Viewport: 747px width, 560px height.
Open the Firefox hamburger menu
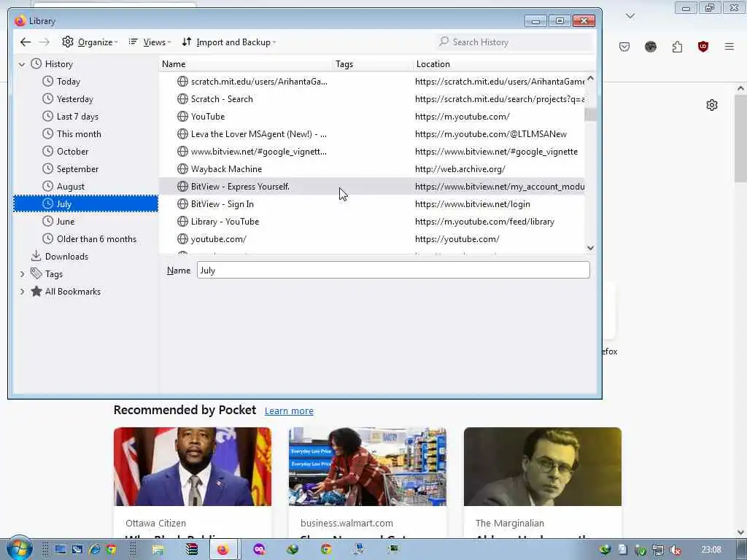click(x=729, y=47)
